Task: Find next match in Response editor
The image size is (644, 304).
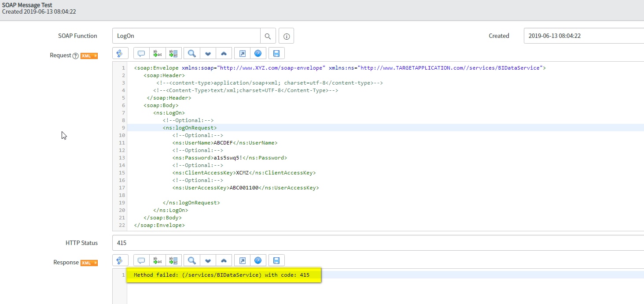Action: click(x=208, y=260)
